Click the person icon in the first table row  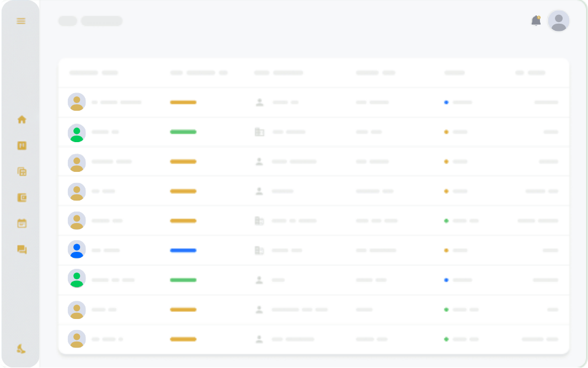point(259,102)
